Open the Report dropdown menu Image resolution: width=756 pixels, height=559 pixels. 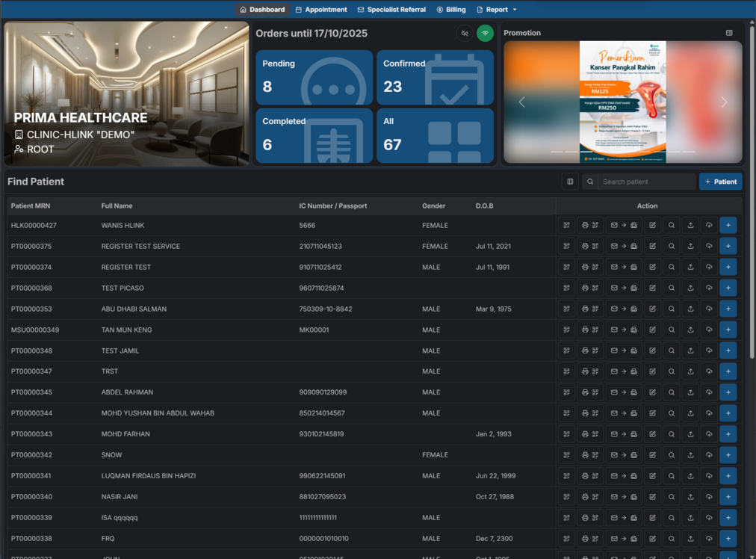pyautogui.click(x=497, y=10)
